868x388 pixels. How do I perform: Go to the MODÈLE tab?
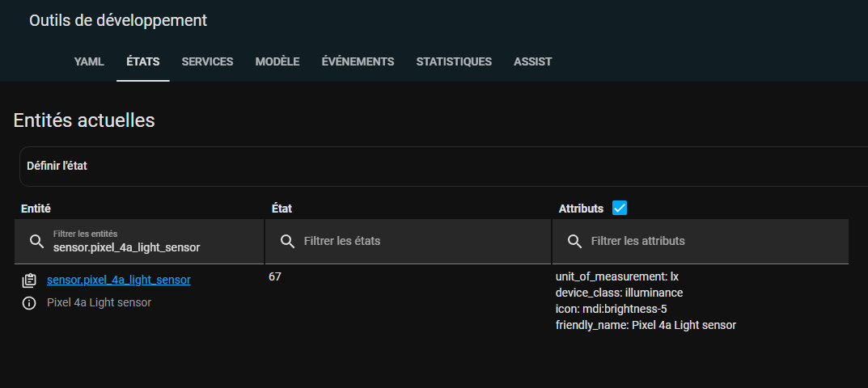[x=277, y=61]
